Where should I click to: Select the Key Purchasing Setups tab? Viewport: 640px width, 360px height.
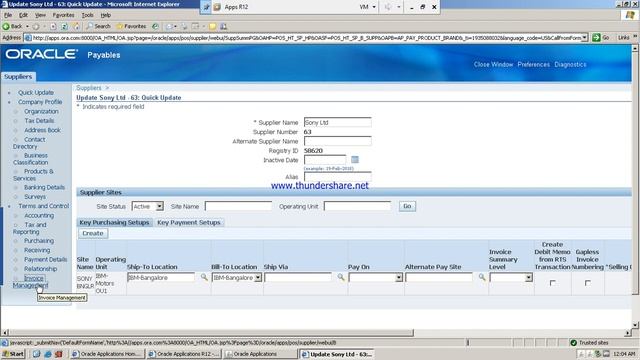(x=114, y=222)
